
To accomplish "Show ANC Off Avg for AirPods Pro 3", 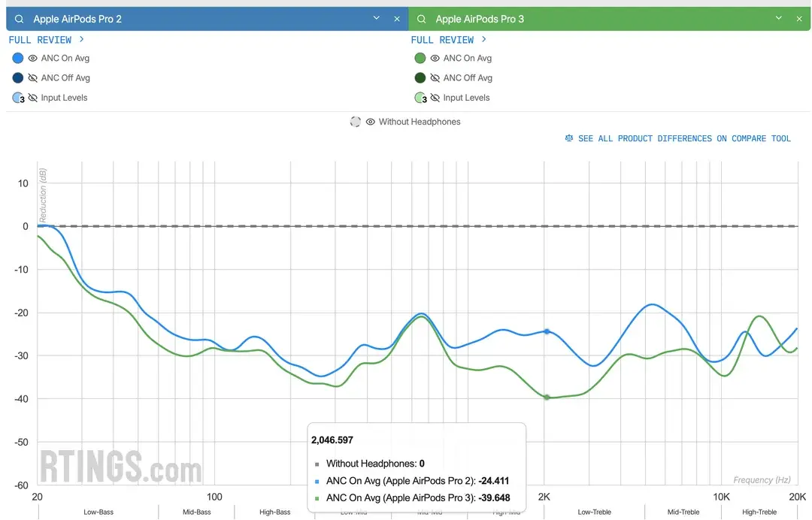I will point(435,78).
